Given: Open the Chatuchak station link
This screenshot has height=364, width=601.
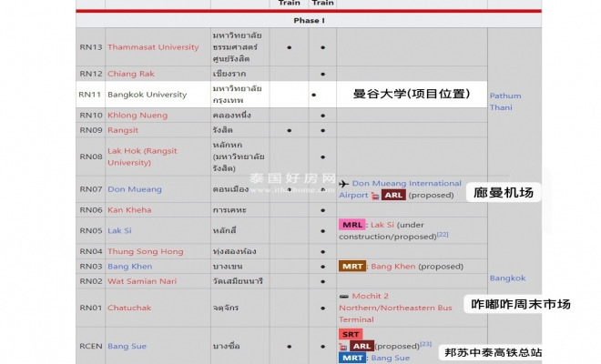Looking at the screenshot, I should (129, 308).
